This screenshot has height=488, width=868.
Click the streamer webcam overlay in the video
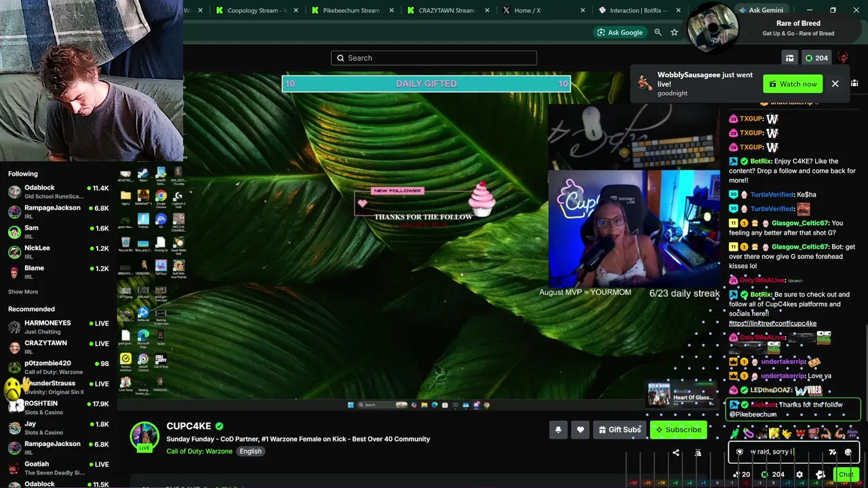click(634, 228)
